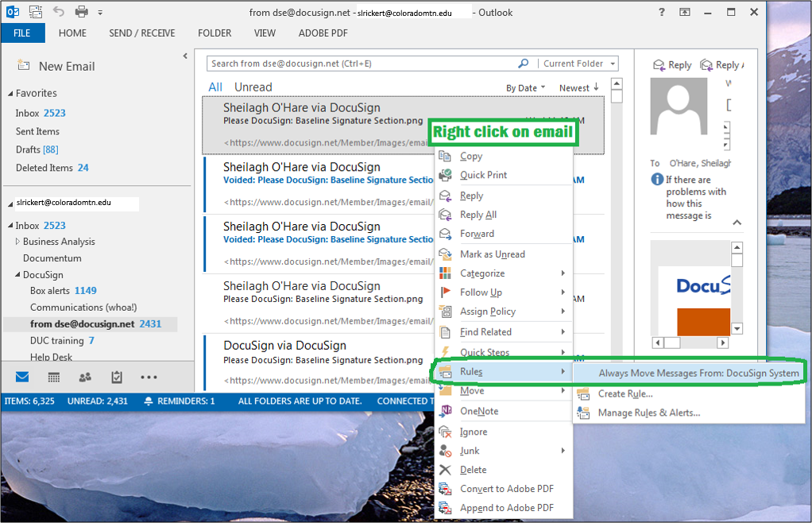Open the Rules submenu

[x=504, y=372]
